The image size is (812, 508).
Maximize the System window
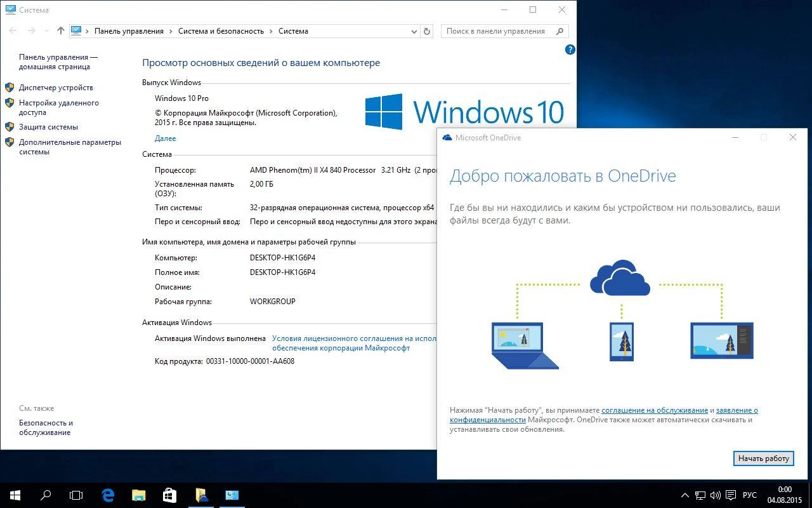pyautogui.click(x=533, y=10)
